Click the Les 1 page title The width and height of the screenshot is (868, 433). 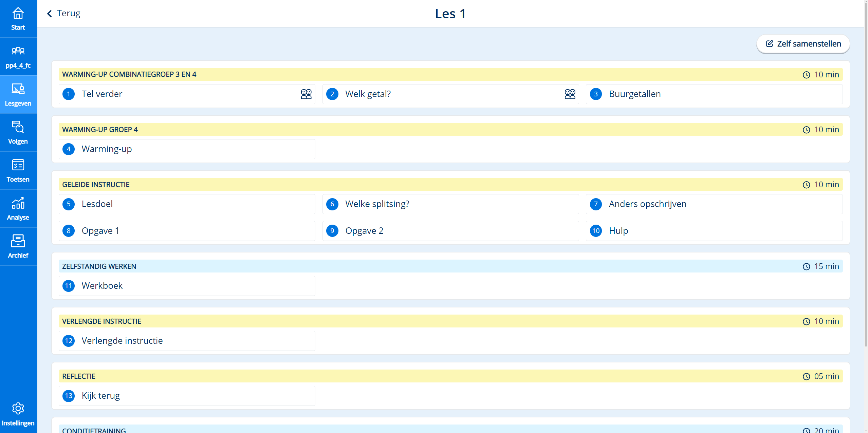click(450, 14)
